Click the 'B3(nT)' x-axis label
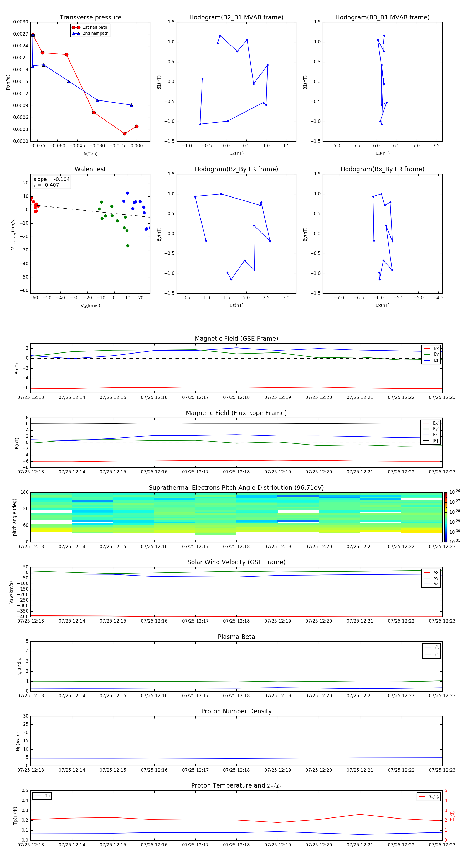 [x=382, y=153]
